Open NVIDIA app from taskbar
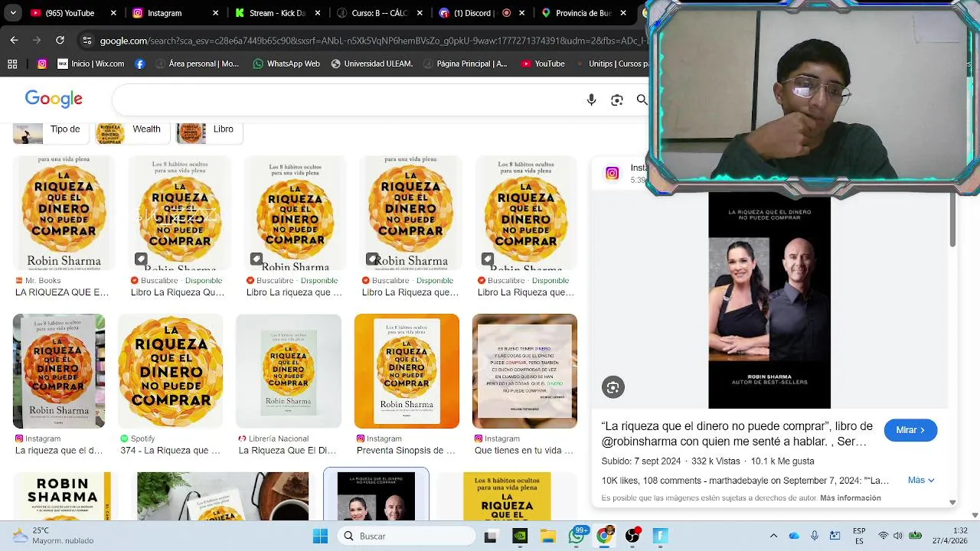 [x=519, y=536]
